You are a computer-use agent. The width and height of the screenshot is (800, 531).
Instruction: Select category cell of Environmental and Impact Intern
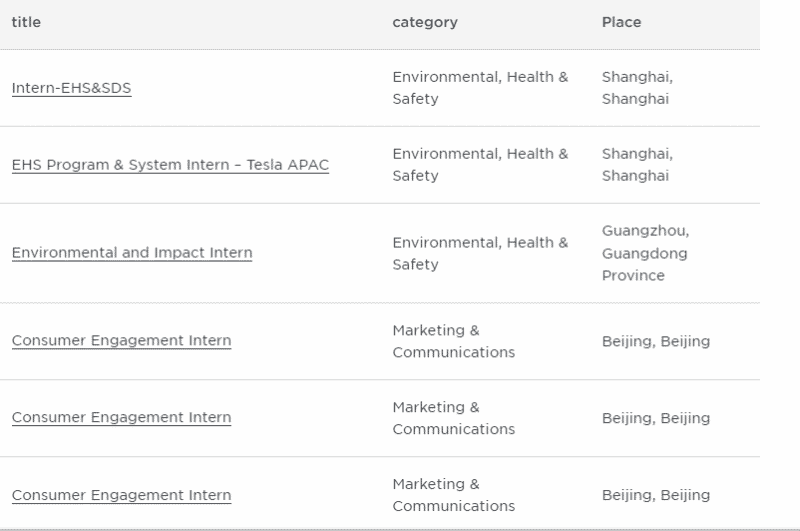click(480, 253)
